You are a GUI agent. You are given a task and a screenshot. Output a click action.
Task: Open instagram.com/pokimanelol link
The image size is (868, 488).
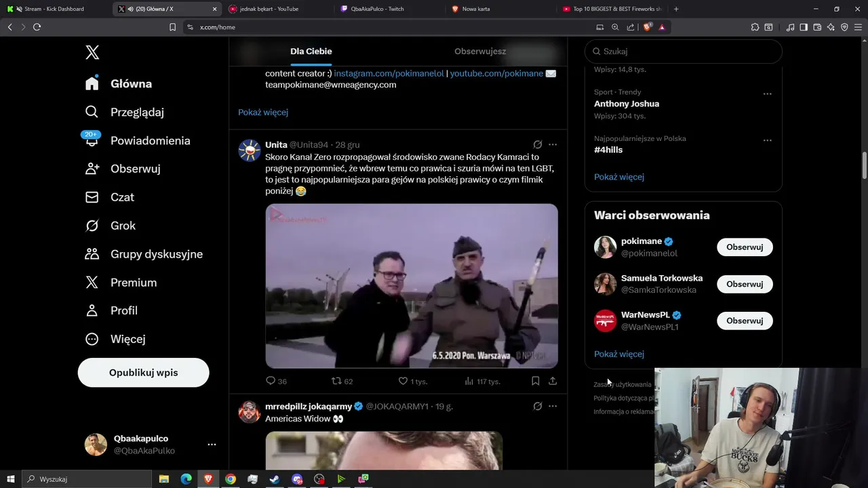click(389, 73)
